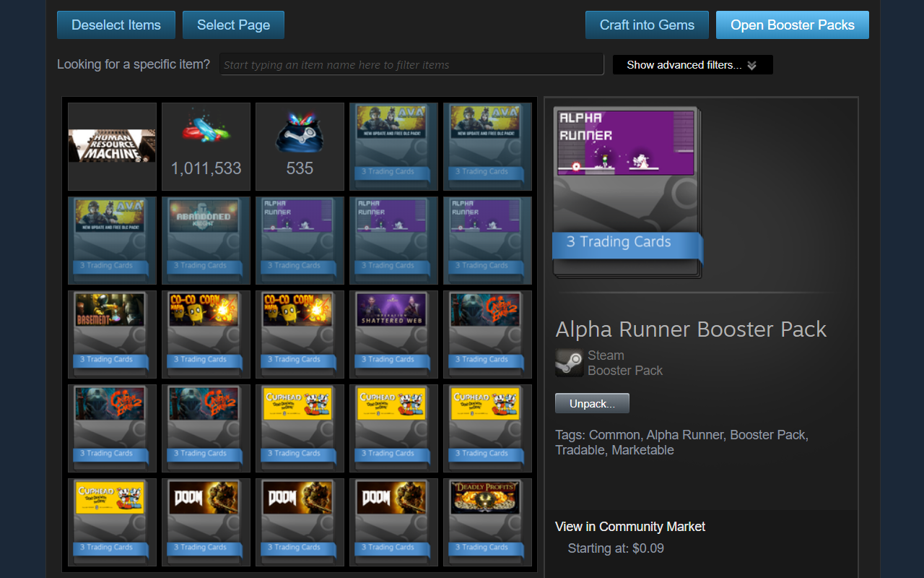
Task: Click the Marketable tag
Action: click(x=642, y=450)
